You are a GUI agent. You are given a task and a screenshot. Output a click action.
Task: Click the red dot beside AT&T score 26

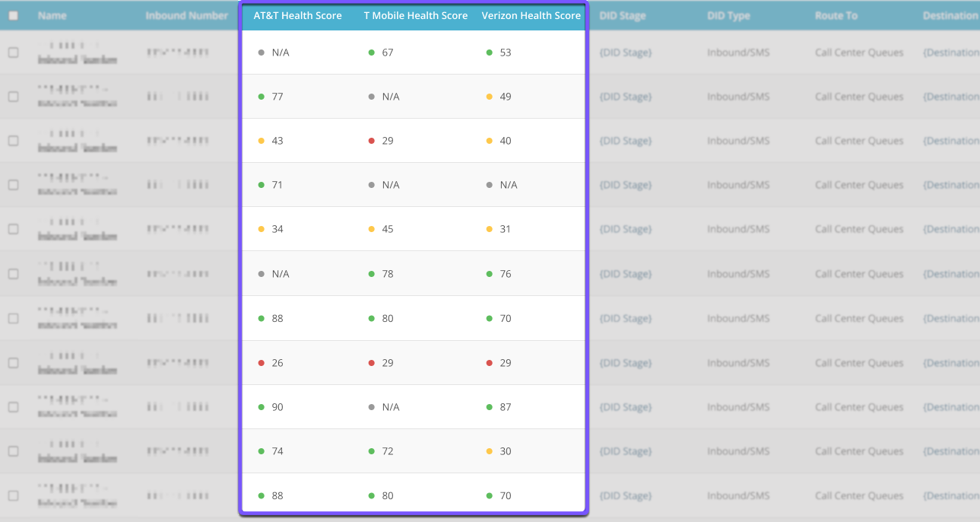[262, 363]
